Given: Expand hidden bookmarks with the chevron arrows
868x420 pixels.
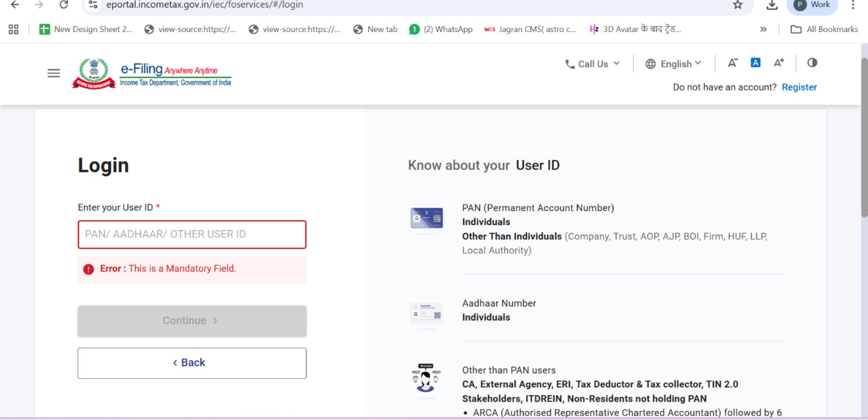Looking at the screenshot, I should [x=763, y=29].
